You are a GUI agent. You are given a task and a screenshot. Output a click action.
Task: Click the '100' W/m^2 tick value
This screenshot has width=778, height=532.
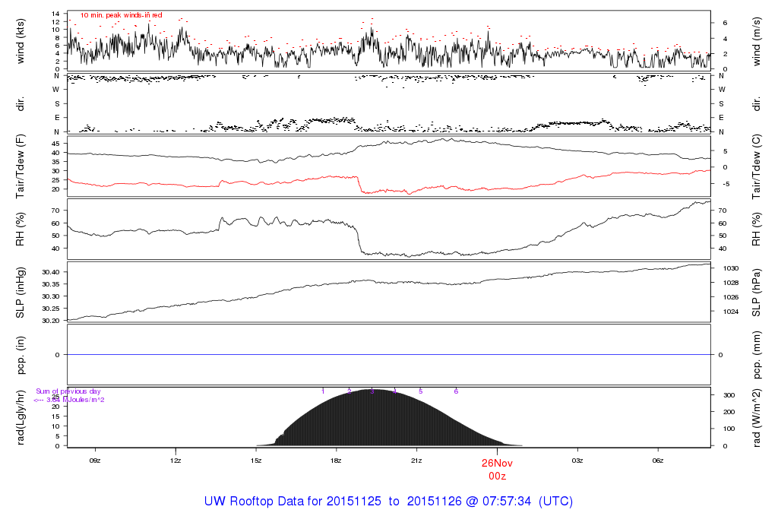tap(729, 429)
